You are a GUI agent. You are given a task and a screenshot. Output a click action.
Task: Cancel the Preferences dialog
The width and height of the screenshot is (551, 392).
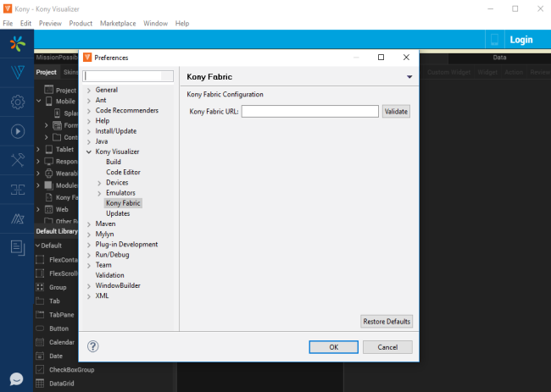click(x=387, y=347)
